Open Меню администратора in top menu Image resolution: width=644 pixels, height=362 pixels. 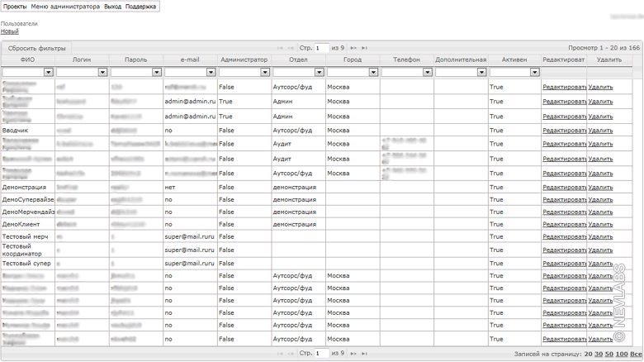point(65,6)
